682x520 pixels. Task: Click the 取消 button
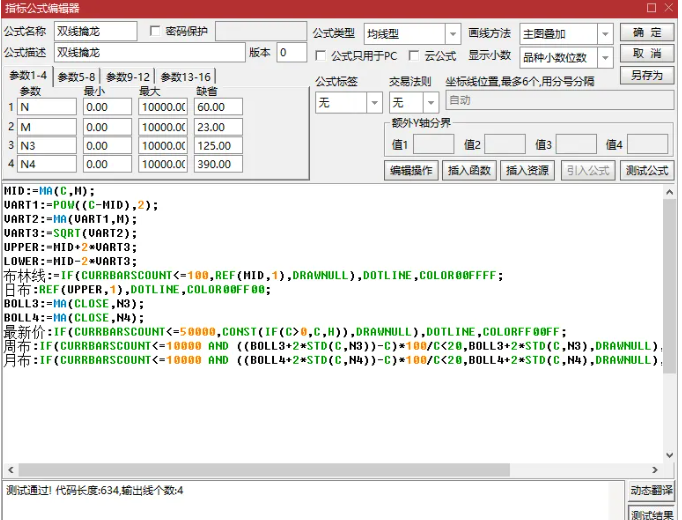pyautogui.click(x=647, y=54)
